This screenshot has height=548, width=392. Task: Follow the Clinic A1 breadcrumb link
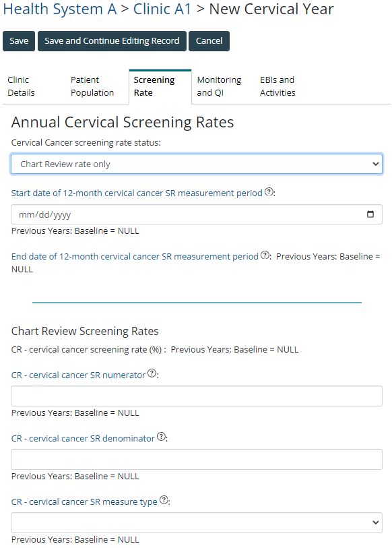point(162,9)
